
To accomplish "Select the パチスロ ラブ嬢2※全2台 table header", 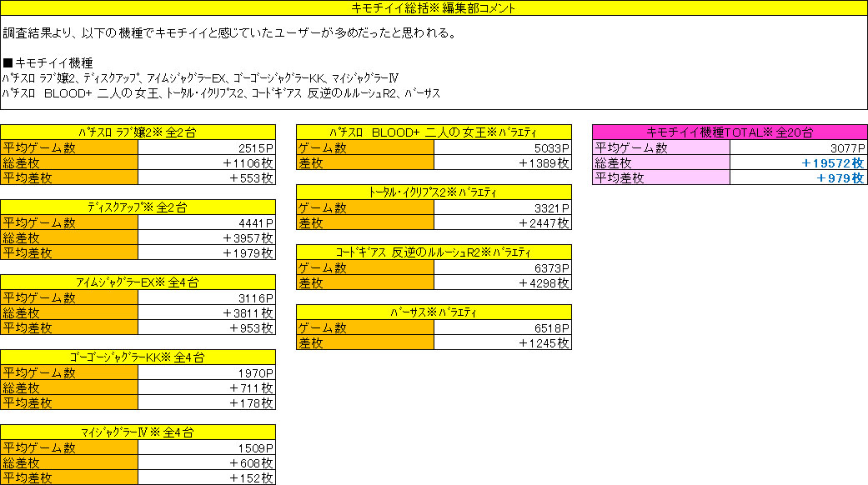I will click(x=138, y=132).
